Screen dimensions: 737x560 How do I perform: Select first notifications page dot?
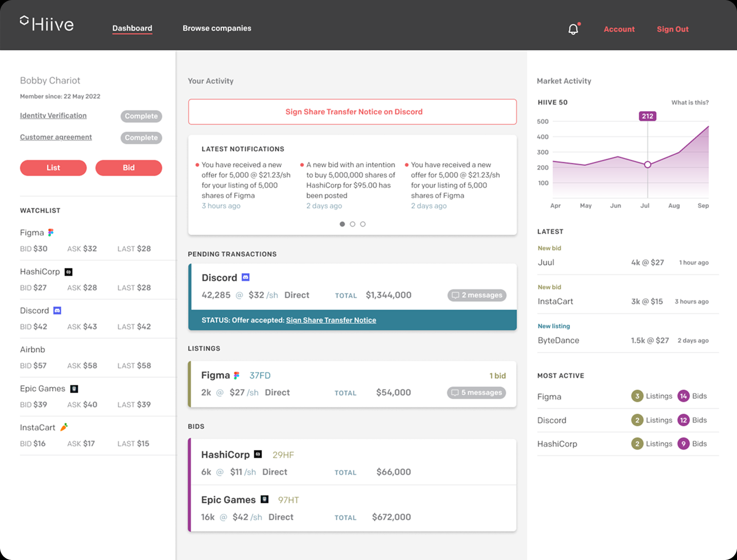tap(342, 224)
